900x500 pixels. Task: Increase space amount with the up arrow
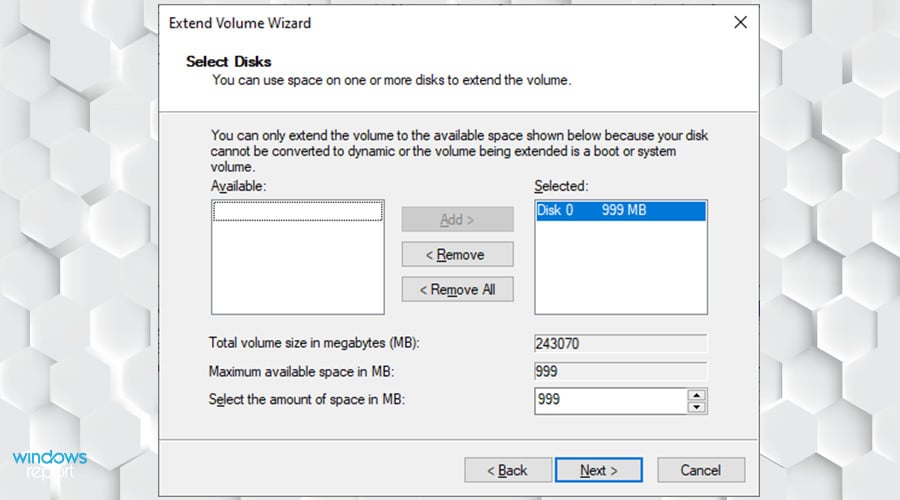698,395
